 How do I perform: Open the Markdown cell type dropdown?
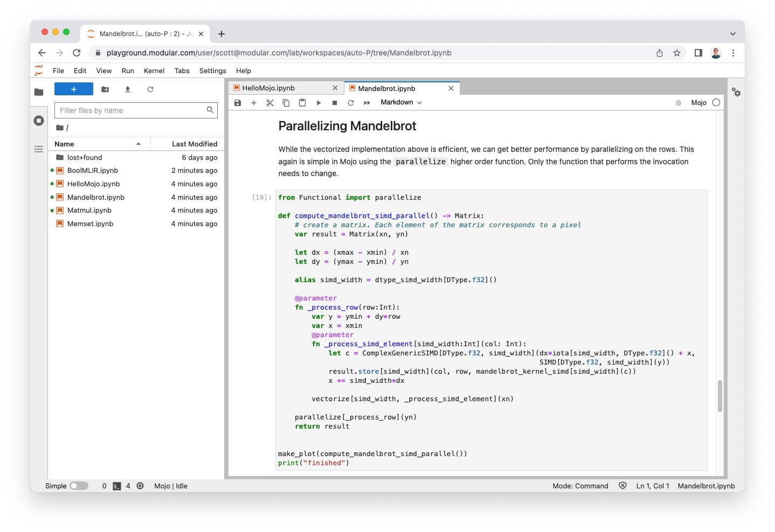tap(401, 102)
